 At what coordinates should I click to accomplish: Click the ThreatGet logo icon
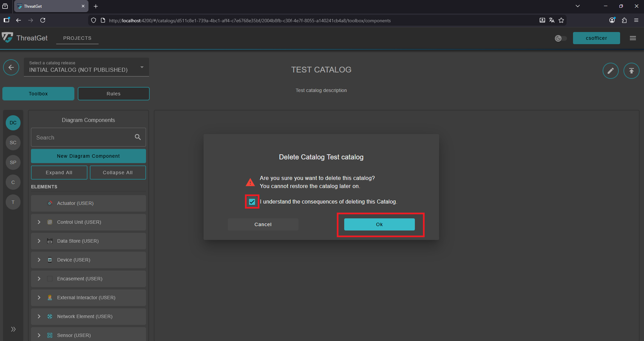pos(7,38)
